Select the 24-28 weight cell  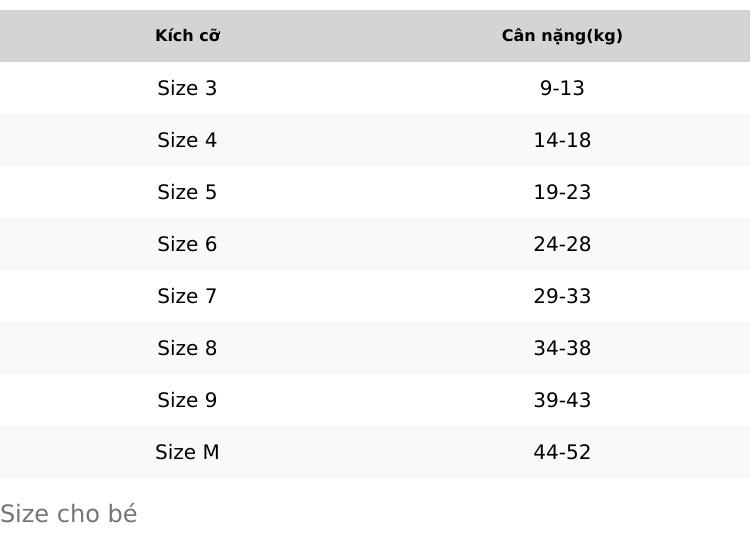tap(562, 244)
